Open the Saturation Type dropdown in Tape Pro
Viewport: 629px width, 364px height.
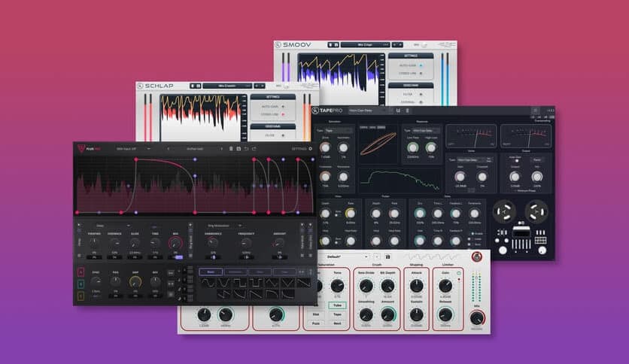(x=339, y=130)
